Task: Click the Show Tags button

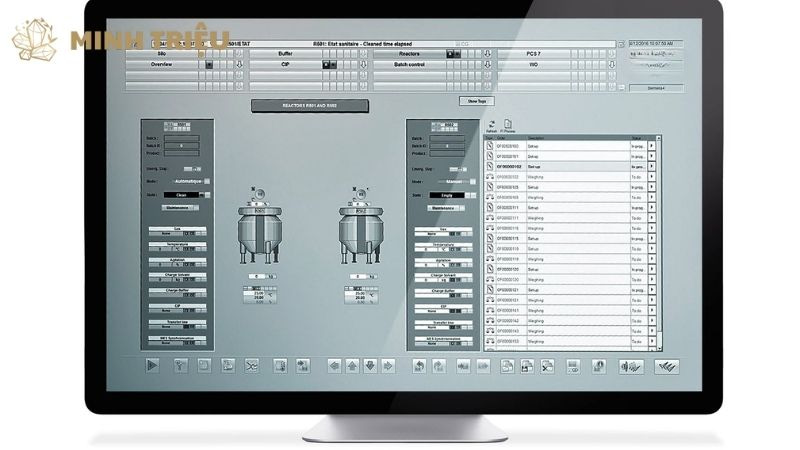Action: point(475,101)
